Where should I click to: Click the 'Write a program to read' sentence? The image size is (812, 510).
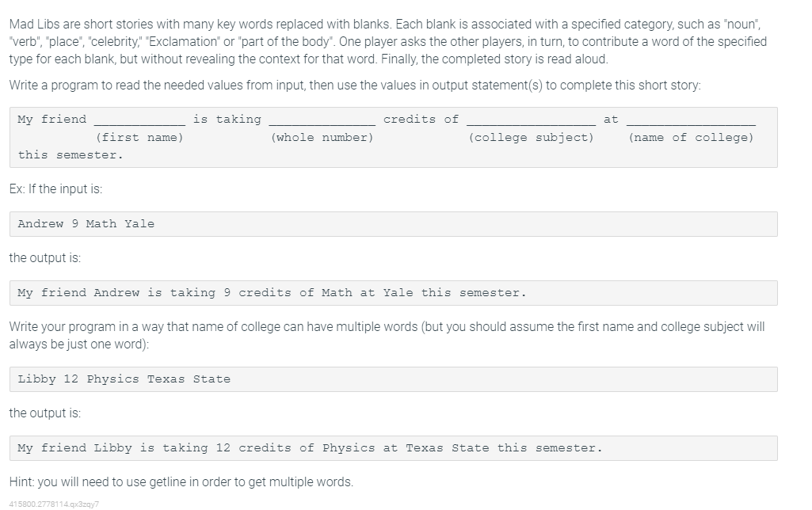355,85
